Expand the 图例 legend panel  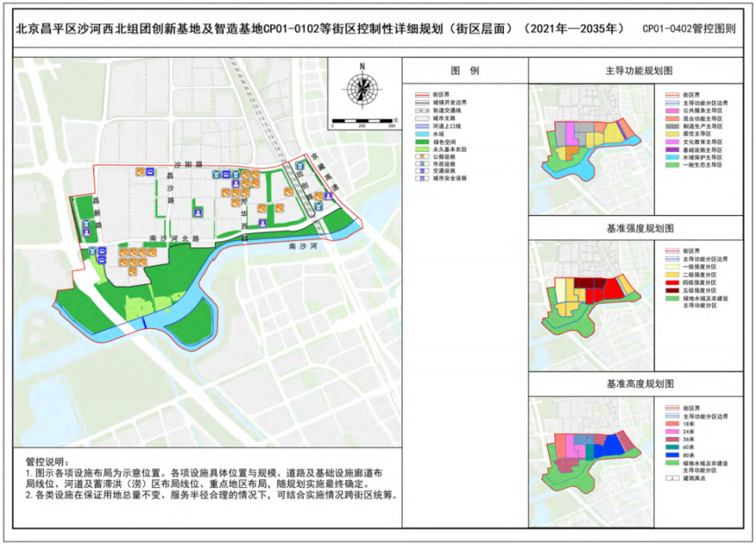[465, 72]
